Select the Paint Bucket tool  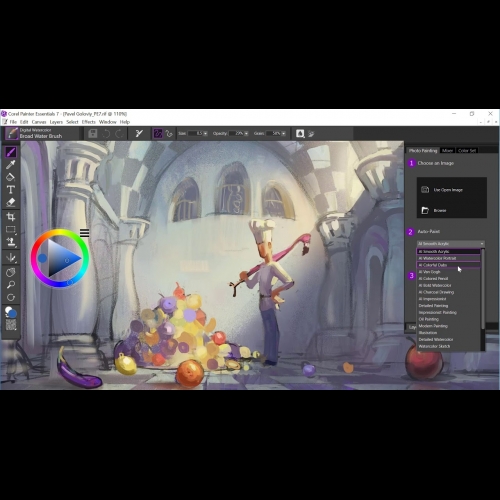pos(11,177)
